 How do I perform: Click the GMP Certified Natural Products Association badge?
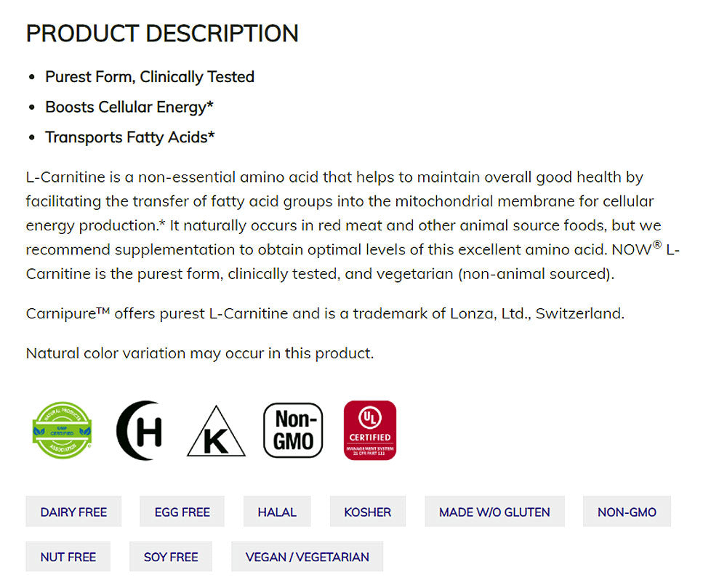pos(63,431)
